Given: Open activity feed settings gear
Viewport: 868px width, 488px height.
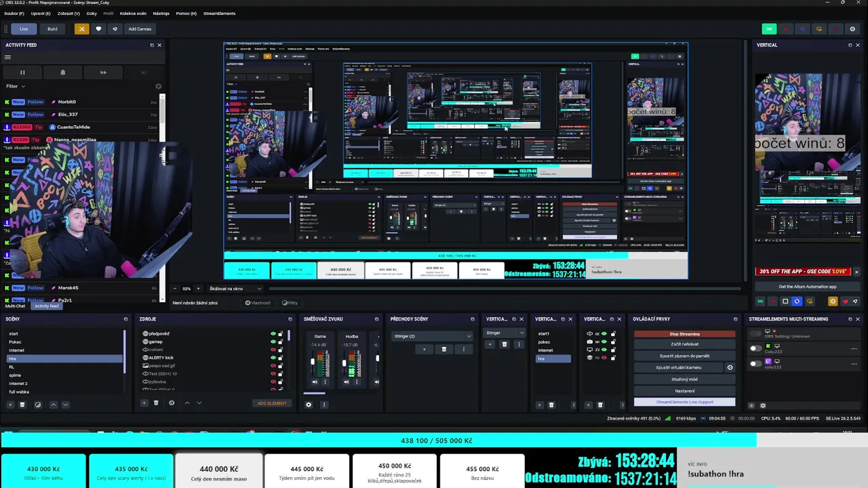Looking at the screenshot, I should coord(158,87).
